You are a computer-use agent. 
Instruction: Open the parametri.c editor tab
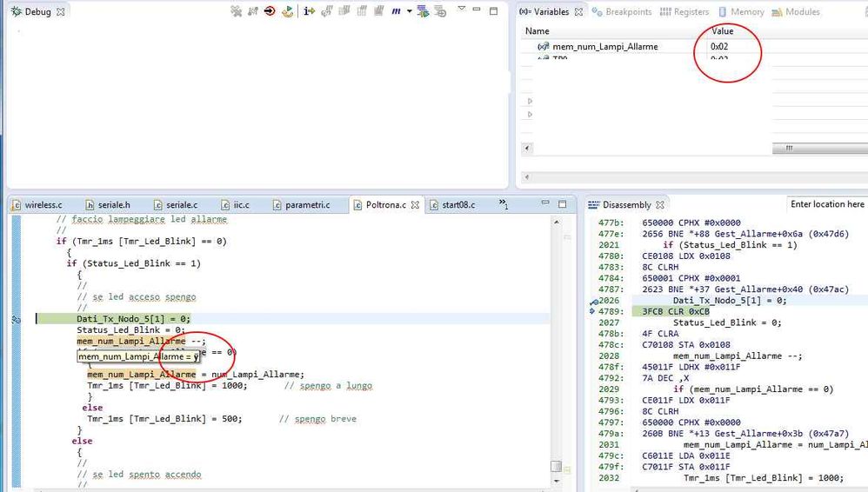302,205
